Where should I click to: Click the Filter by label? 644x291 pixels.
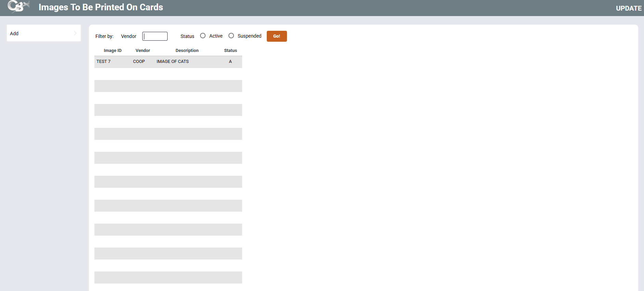[x=104, y=36]
